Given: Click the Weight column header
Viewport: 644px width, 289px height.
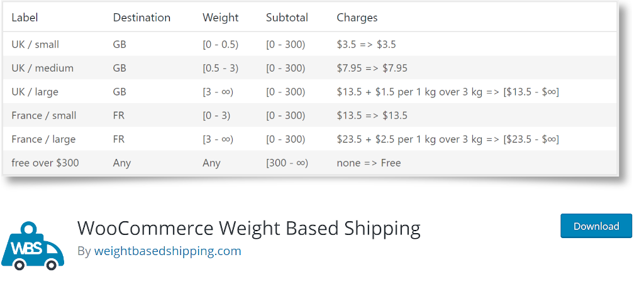Looking at the screenshot, I should pos(220,18).
